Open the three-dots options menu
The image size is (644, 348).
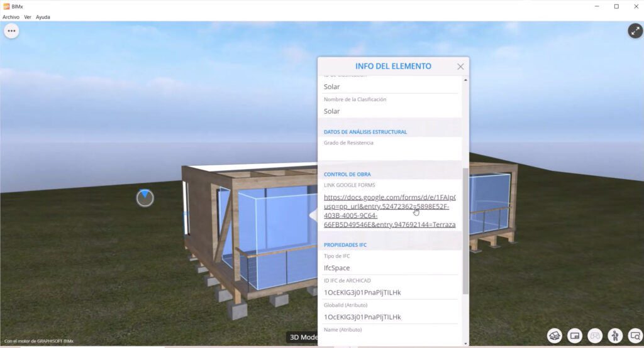pos(11,31)
